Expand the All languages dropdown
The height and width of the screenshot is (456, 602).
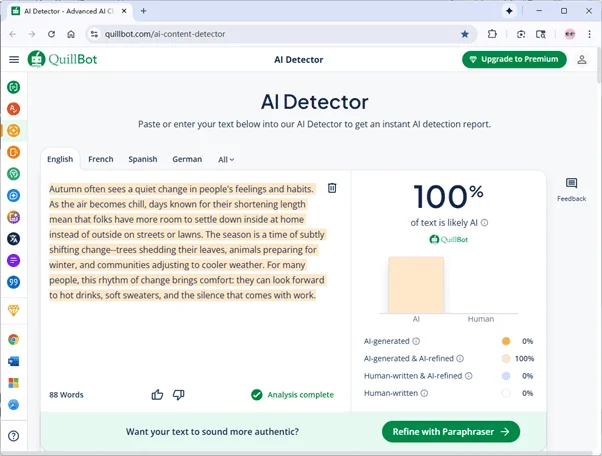226,160
